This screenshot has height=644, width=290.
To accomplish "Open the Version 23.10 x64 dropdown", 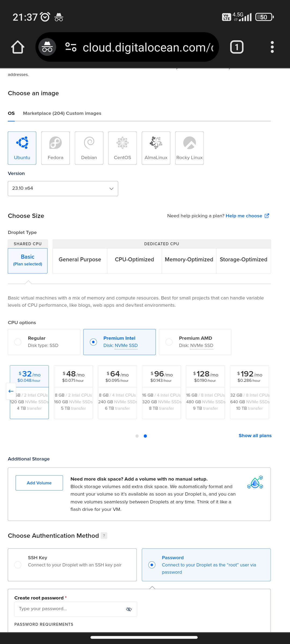I will click(x=63, y=189).
